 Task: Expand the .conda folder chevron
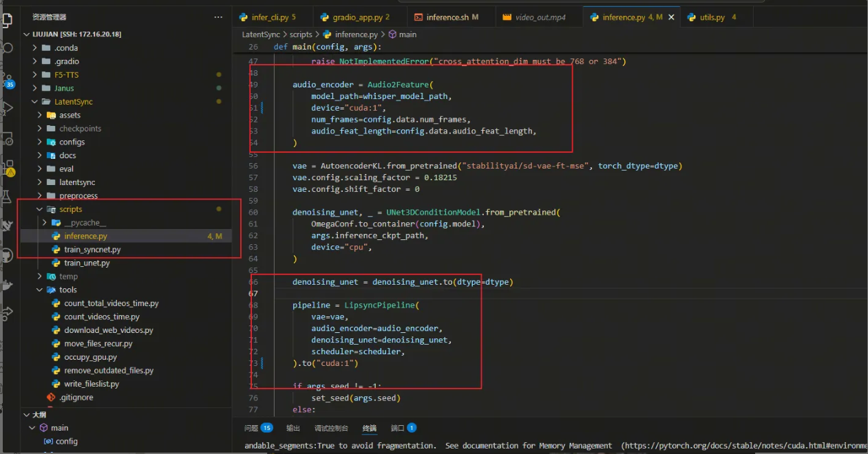click(x=36, y=48)
